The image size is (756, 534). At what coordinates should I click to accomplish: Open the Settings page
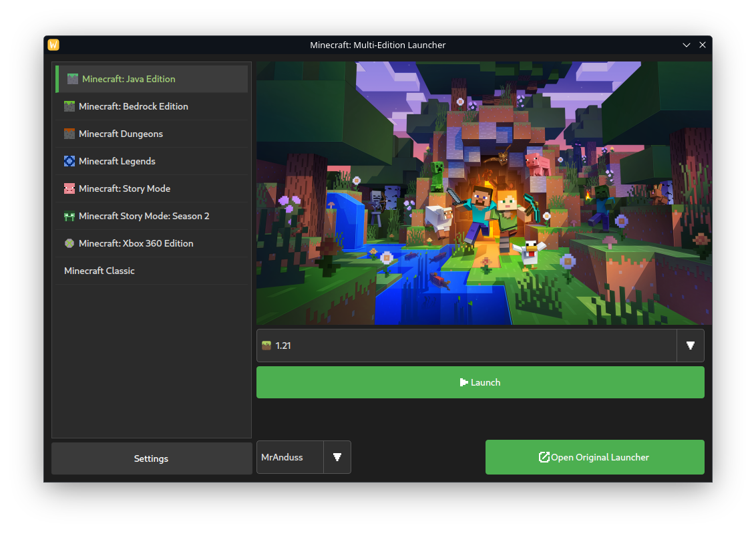152,458
